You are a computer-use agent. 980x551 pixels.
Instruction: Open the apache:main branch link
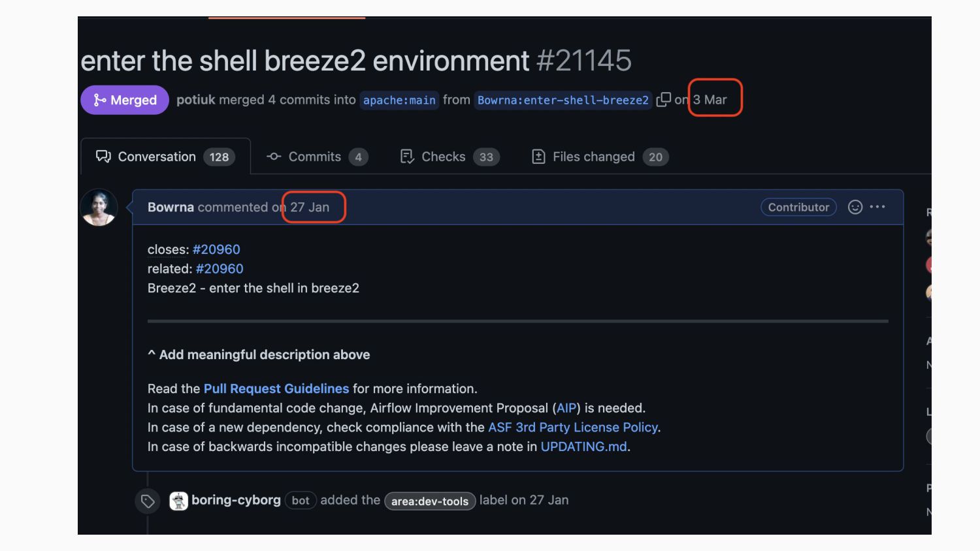click(399, 100)
